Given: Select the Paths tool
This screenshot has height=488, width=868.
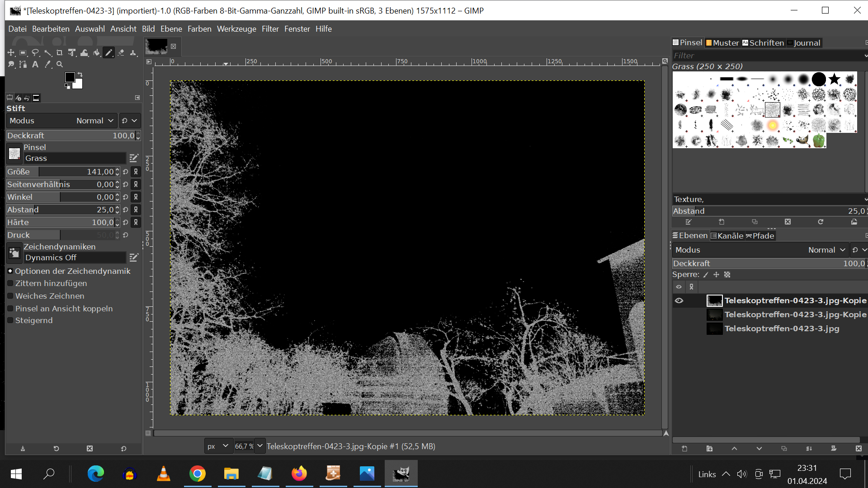Looking at the screenshot, I should [x=23, y=65].
